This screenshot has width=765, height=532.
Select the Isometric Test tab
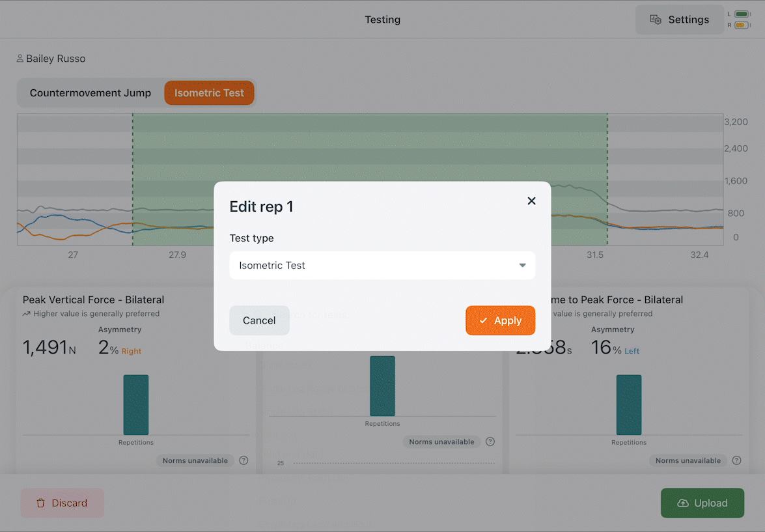pyautogui.click(x=209, y=92)
